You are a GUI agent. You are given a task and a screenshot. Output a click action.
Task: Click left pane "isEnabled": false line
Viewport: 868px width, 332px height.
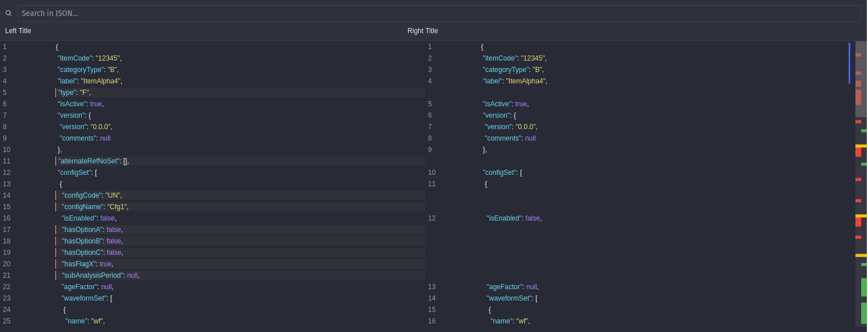(x=89, y=218)
